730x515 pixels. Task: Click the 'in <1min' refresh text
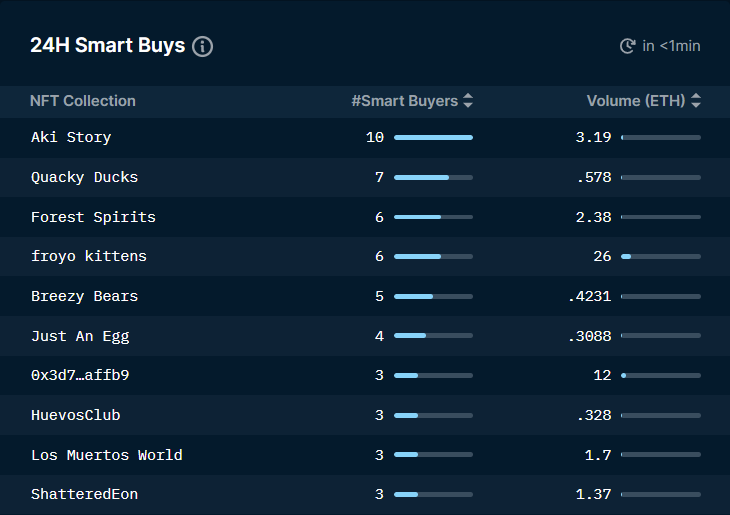[671, 46]
